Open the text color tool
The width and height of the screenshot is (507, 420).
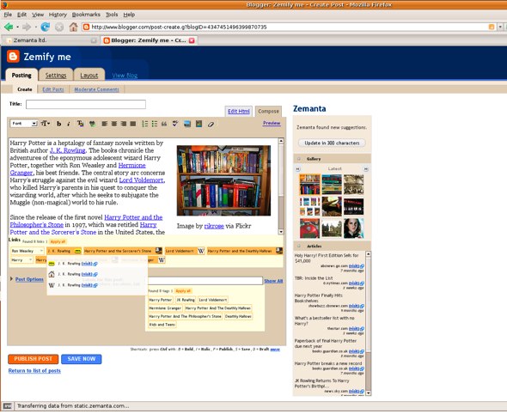coord(80,124)
